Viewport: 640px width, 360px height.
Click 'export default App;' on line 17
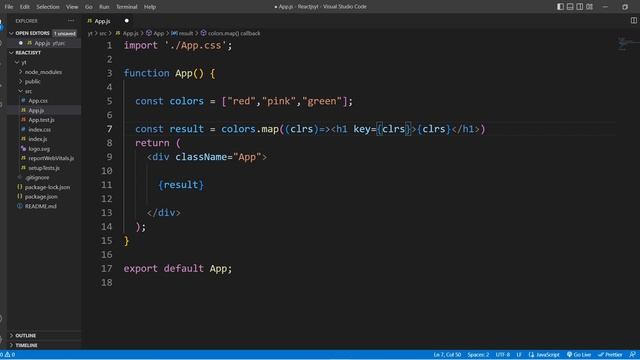coord(178,269)
